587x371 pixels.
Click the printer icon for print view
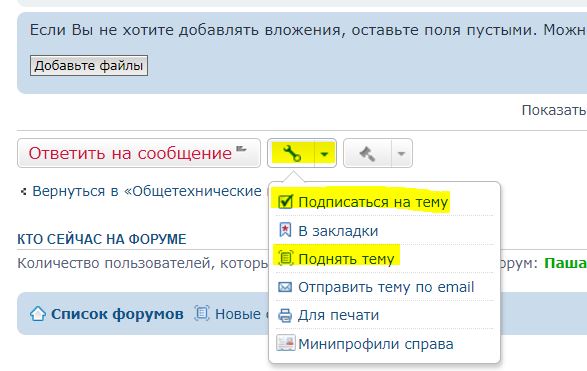point(285,315)
